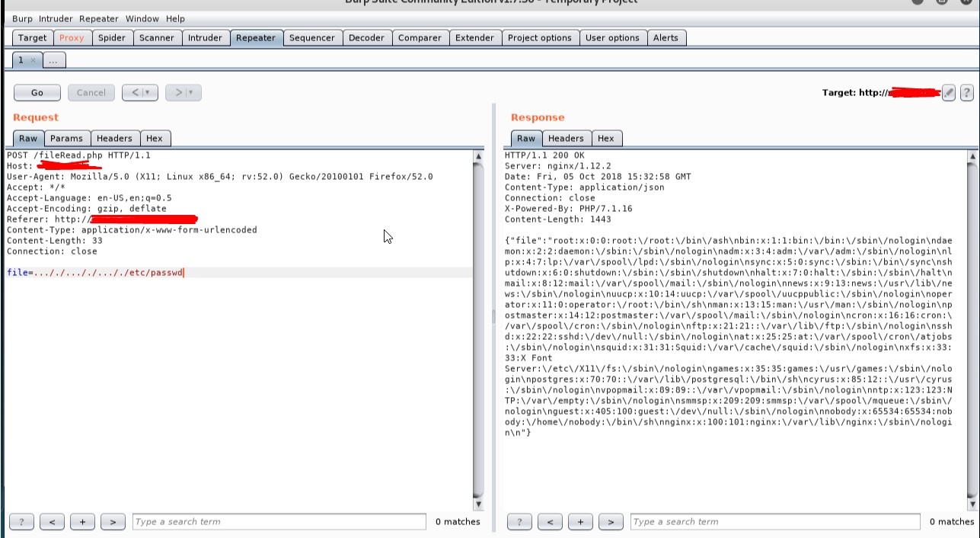980x538 pixels.
Task: Click the Accept-Encoding: gzip, deflate request line
Action: 86,209
